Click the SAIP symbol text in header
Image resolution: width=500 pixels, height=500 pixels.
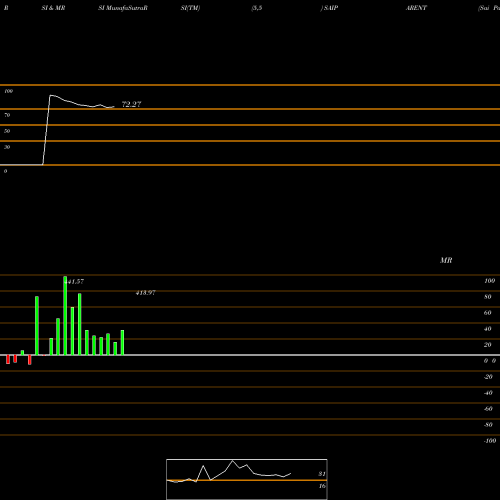pyautogui.click(x=331, y=8)
